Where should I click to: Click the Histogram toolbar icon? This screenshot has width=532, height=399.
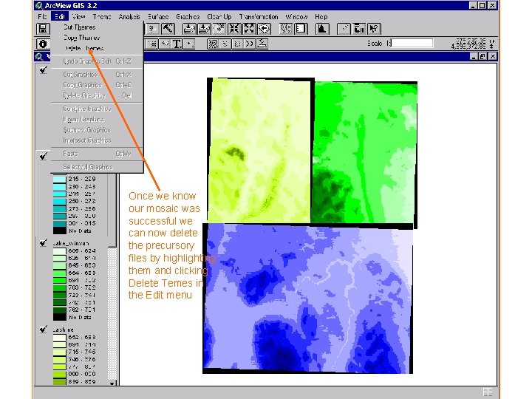322,29
